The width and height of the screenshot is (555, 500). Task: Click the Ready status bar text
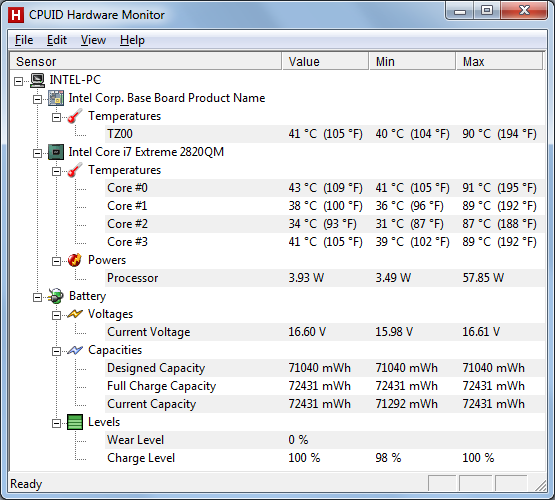point(26,484)
